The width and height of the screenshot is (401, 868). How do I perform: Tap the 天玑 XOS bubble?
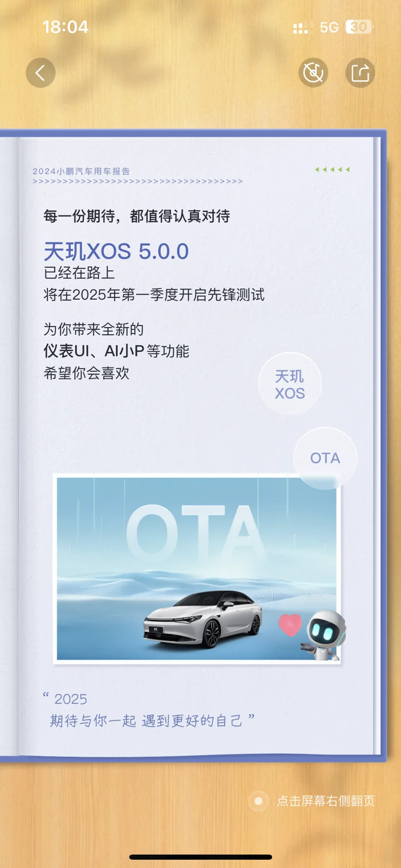[x=290, y=384]
